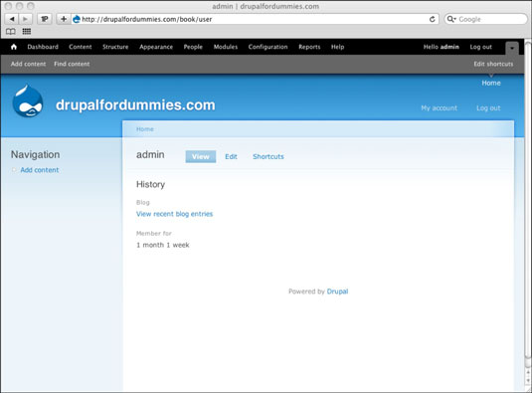532x393 pixels.
Task: Switch to the Edit tab
Action: (231, 156)
